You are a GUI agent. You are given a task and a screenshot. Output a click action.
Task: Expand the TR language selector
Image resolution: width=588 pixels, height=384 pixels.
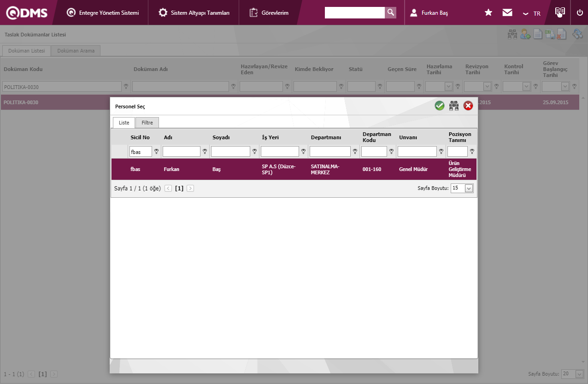click(x=532, y=13)
